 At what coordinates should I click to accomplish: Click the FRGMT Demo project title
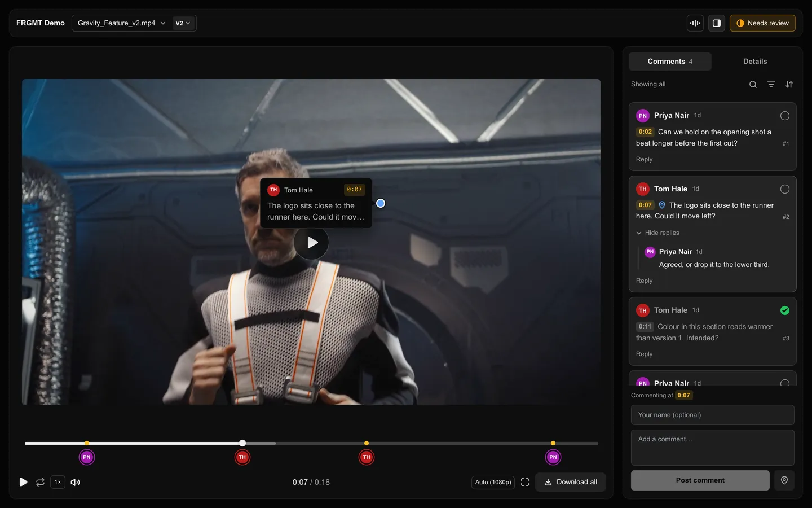41,23
